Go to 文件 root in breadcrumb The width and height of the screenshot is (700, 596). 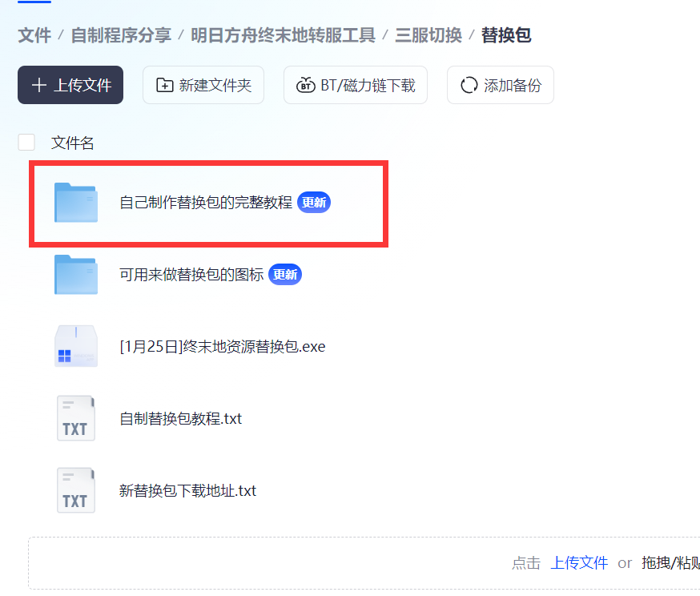click(x=34, y=35)
